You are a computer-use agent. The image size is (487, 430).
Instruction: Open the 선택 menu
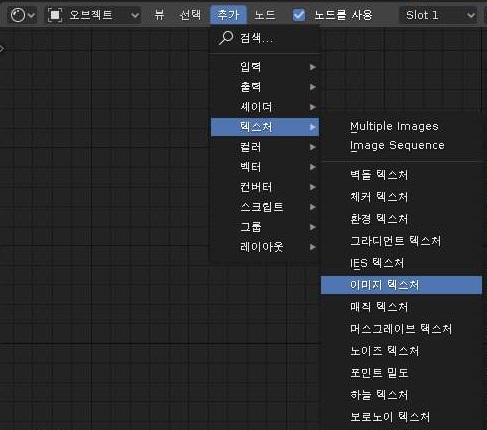pos(190,15)
